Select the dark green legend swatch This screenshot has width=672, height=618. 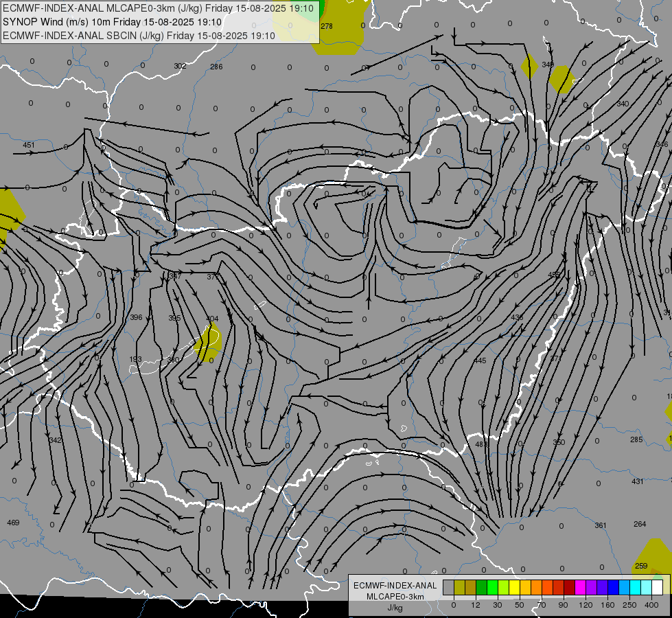pos(482,587)
